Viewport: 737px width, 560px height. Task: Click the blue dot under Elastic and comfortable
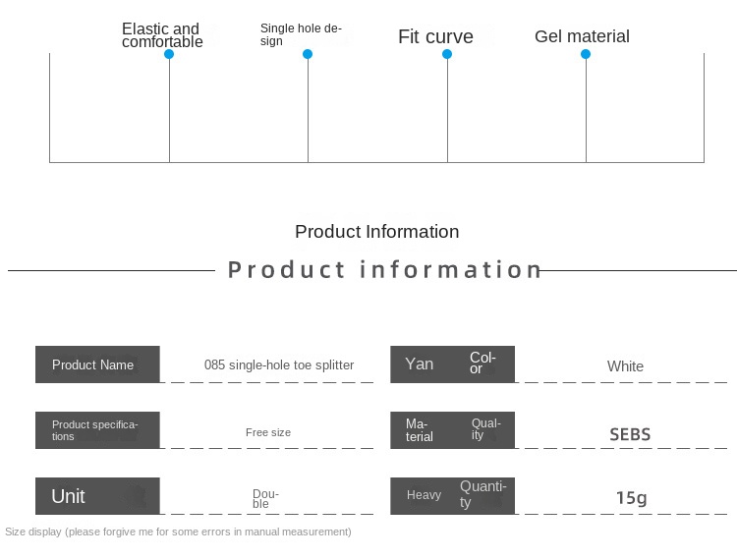(169, 54)
